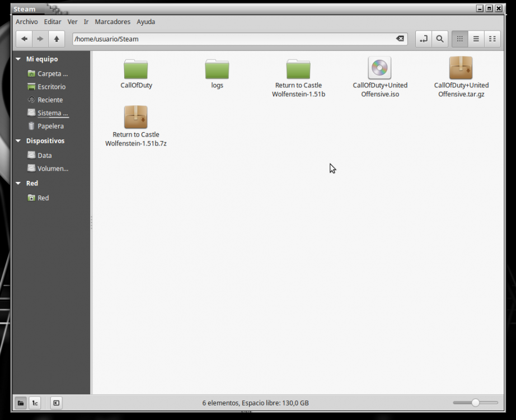Open the Ver menu

[72, 22]
